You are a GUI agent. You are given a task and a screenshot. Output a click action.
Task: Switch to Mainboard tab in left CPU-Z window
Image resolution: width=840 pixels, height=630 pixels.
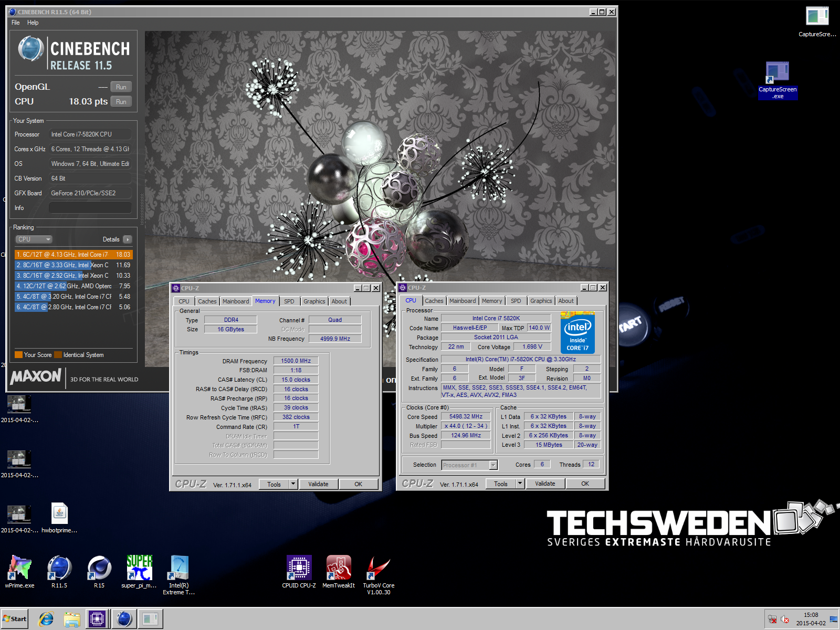(236, 301)
